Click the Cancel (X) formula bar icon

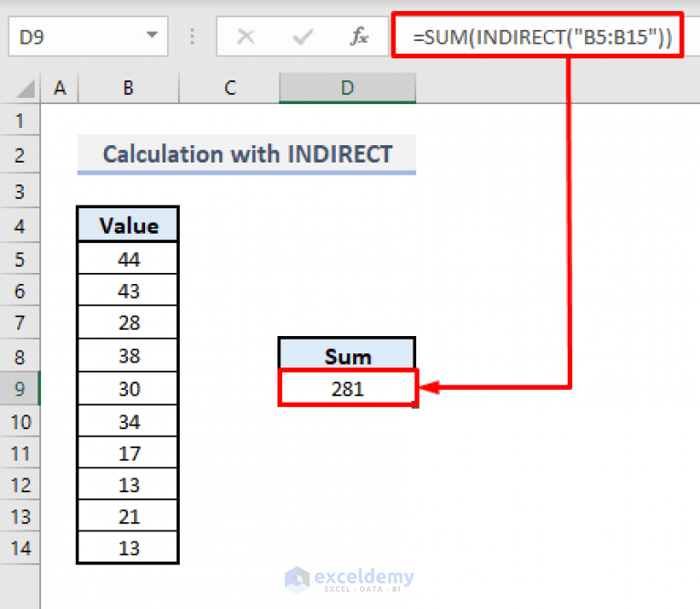pyautogui.click(x=246, y=37)
